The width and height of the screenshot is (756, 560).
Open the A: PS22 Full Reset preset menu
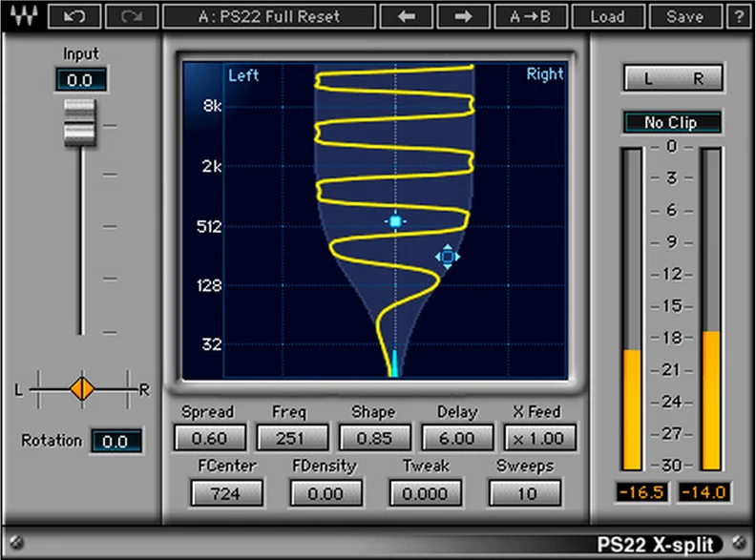pos(269,16)
